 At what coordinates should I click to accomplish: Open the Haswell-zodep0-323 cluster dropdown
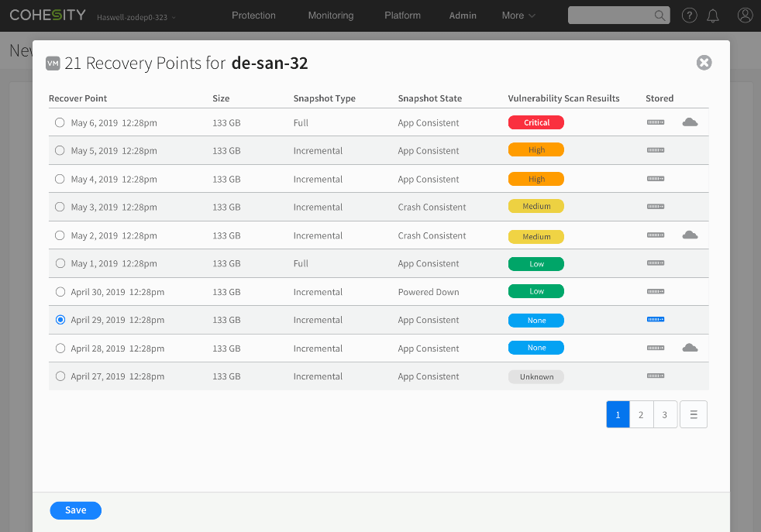pos(136,16)
